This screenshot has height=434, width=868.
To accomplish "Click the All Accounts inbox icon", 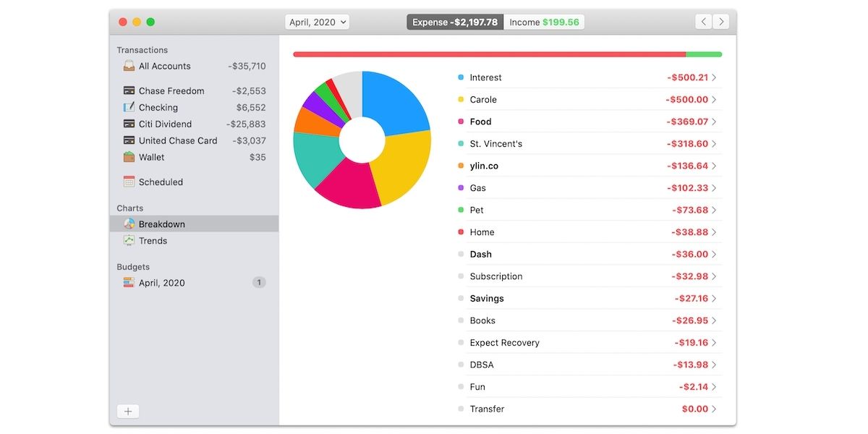I will [129, 66].
